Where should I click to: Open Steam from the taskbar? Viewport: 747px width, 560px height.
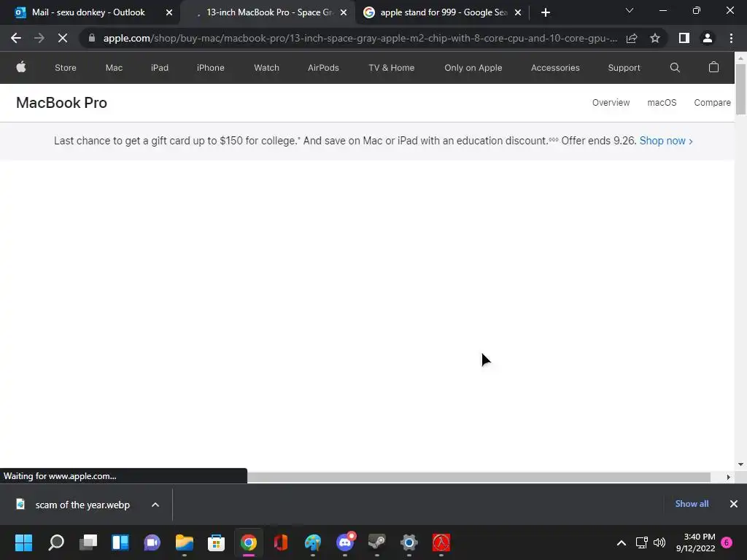[377, 542]
